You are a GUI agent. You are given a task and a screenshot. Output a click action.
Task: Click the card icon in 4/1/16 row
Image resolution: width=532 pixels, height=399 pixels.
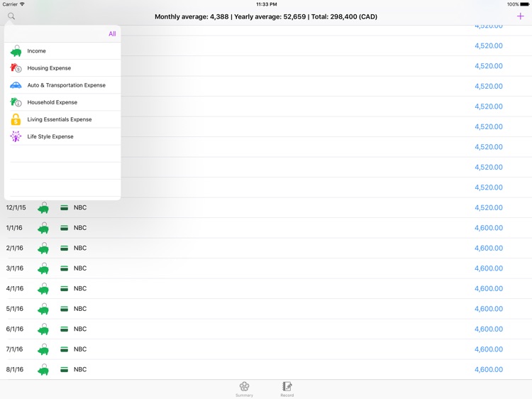(64, 289)
